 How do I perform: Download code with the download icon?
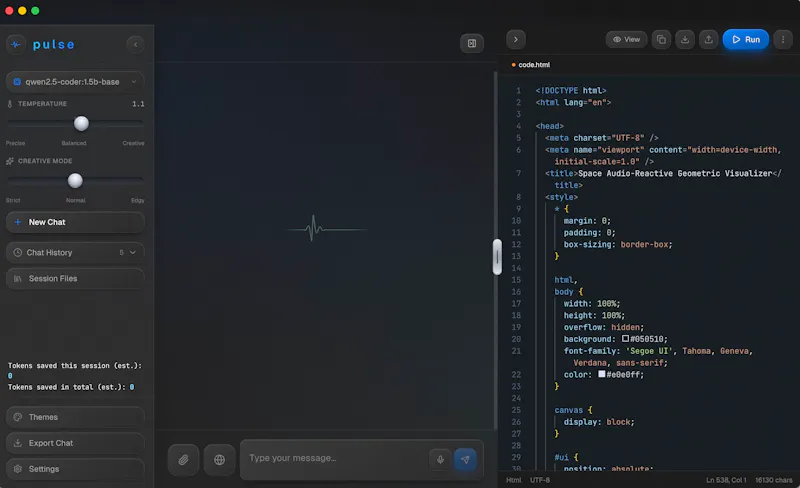pyautogui.click(x=685, y=39)
